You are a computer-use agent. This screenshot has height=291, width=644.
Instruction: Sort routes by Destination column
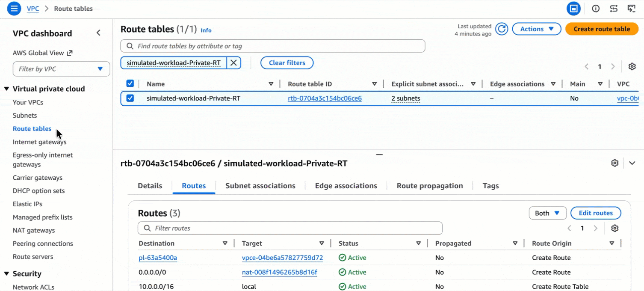pos(225,243)
